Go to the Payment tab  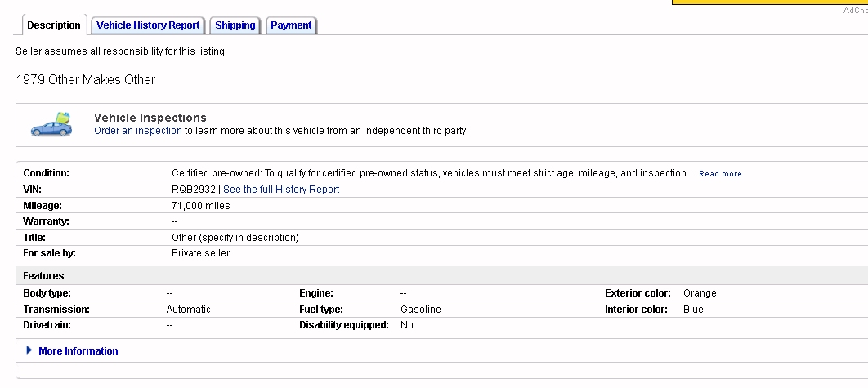(291, 25)
